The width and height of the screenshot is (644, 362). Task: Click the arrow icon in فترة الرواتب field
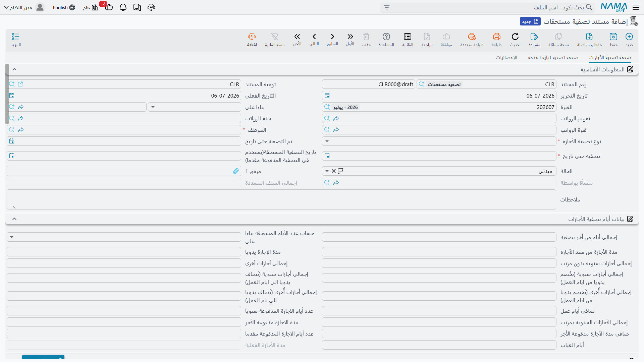336,130
